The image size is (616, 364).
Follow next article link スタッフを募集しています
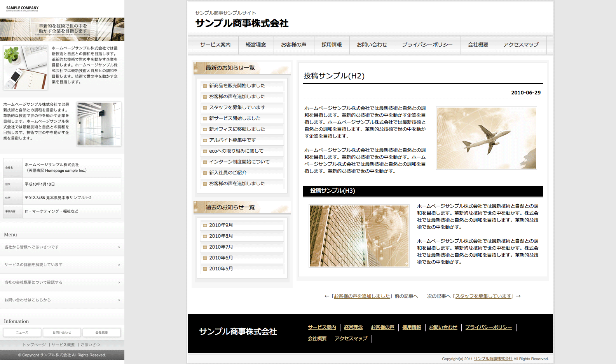[483, 296]
